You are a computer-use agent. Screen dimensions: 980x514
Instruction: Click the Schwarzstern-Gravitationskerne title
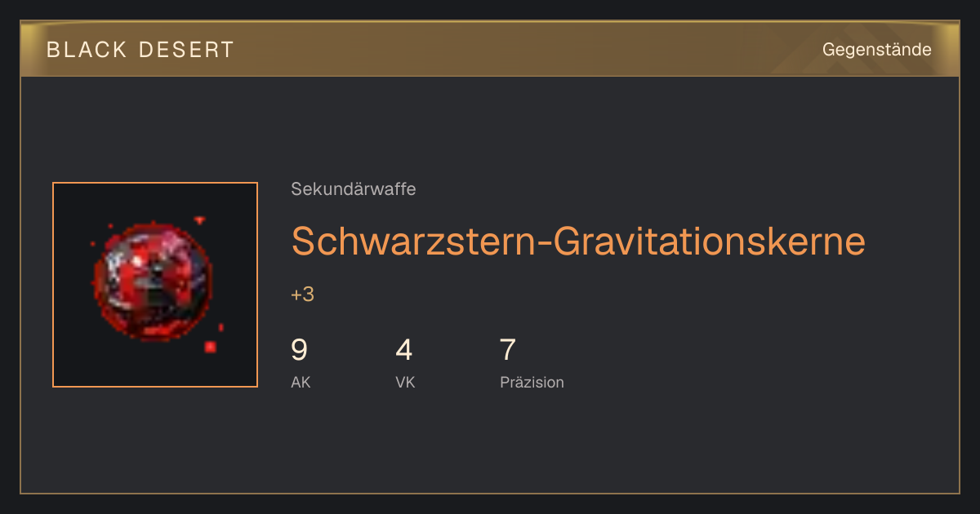577,241
